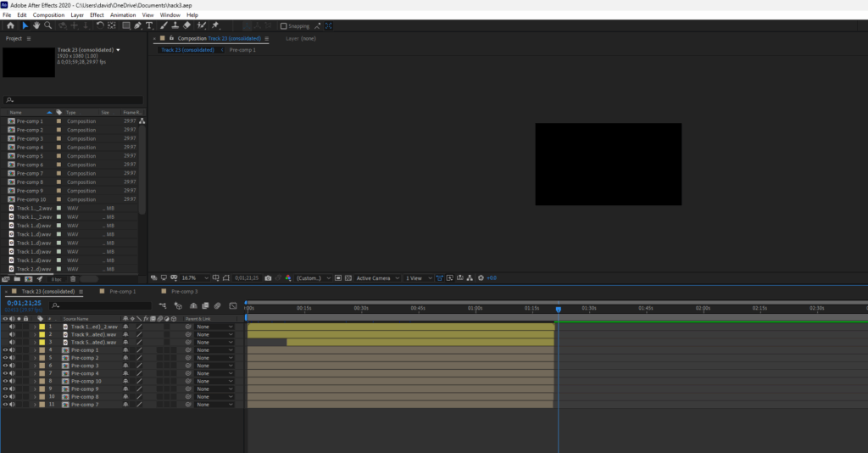Mute audio of layer 3 Track 5 wav

pyautogui.click(x=12, y=342)
